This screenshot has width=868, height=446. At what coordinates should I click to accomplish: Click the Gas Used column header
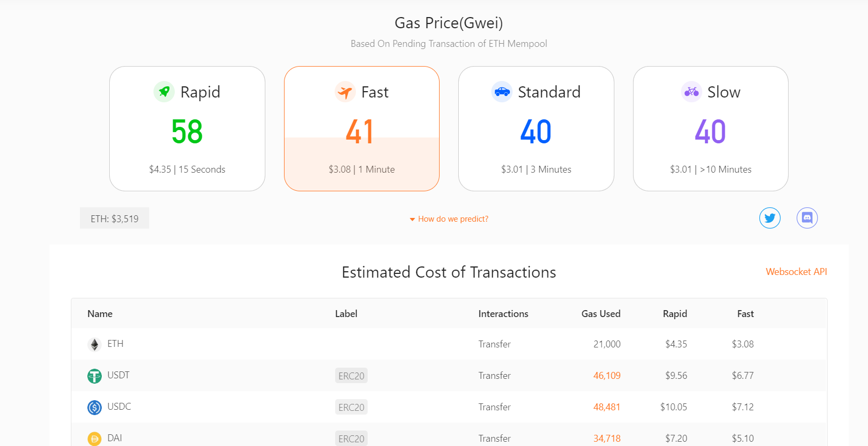(x=601, y=314)
